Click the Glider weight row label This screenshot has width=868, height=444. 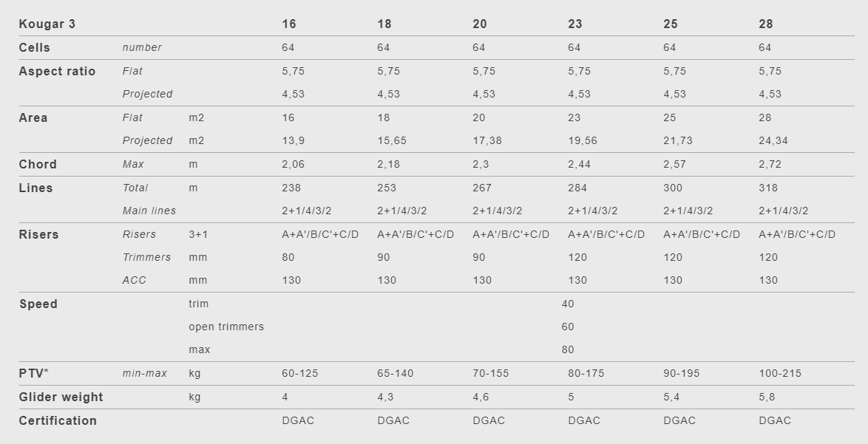[x=61, y=397]
